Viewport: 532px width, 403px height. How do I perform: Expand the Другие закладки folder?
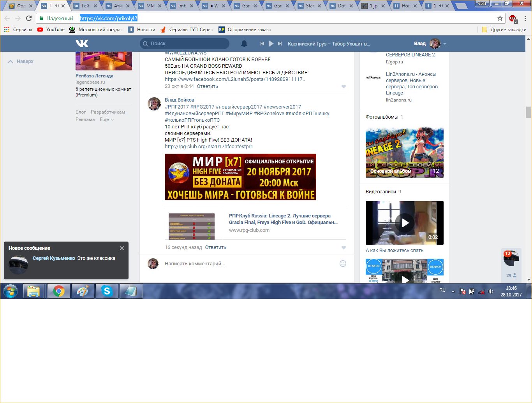[x=504, y=30]
